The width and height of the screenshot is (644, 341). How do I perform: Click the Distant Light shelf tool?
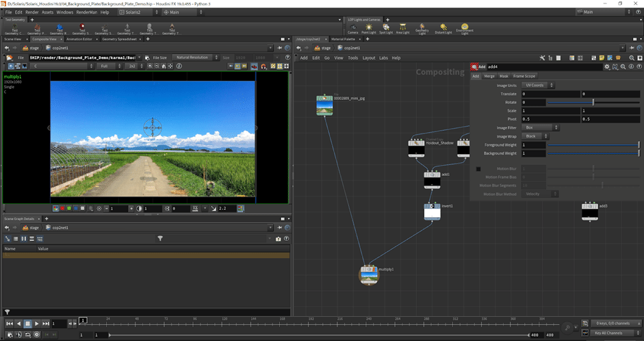443,28
